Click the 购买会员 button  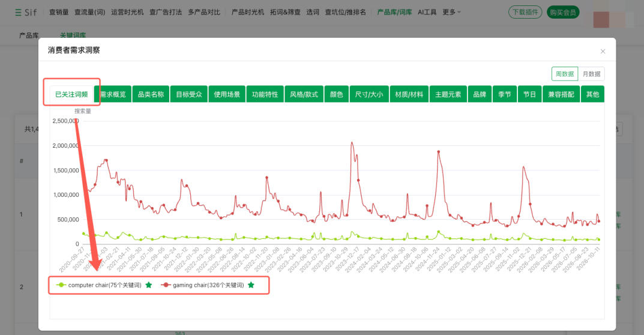coord(563,13)
